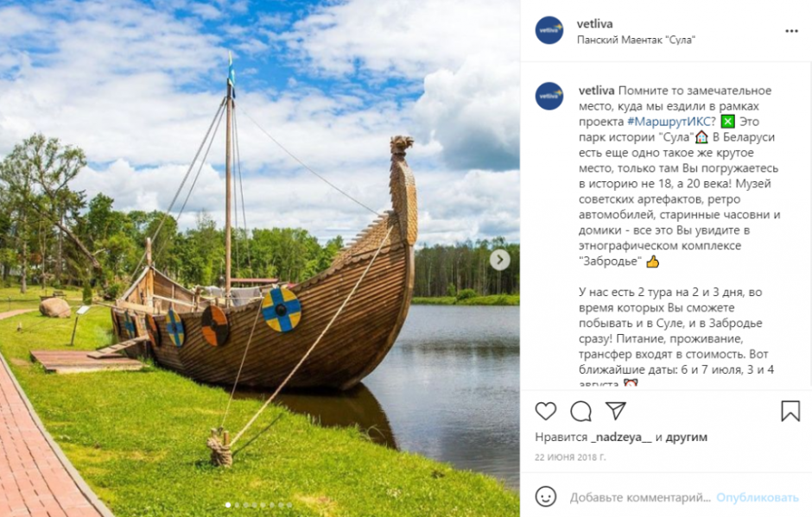The width and height of the screenshot is (812, 517).
Task: Like the post with the heart icon
Action: (x=545, y=412)
